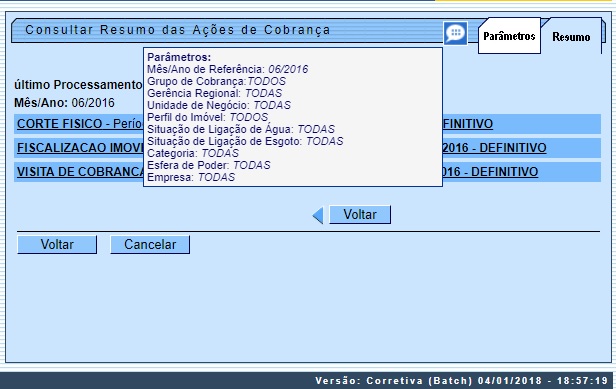Click the speech bubble parameters icon
The width and height of the screenshot is (616, 389).
456,33
